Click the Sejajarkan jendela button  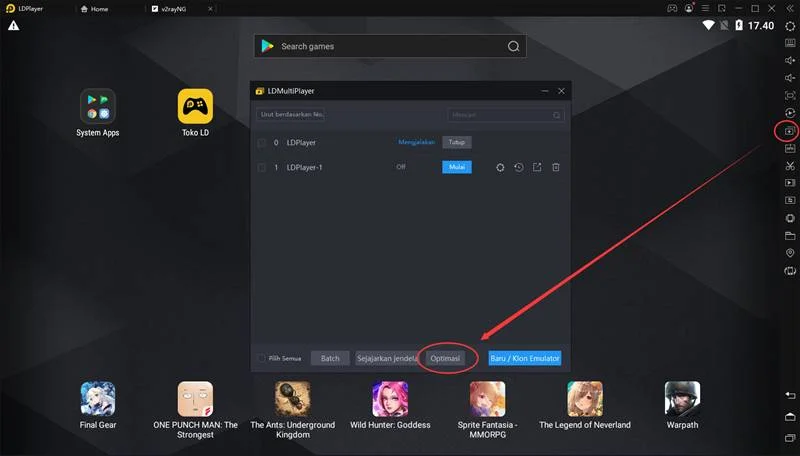[x=386, y=358]
